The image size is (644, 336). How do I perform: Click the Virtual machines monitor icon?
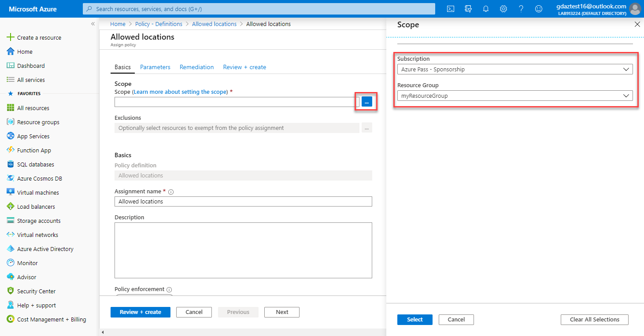pyautogui.click(x=11, y=192)
